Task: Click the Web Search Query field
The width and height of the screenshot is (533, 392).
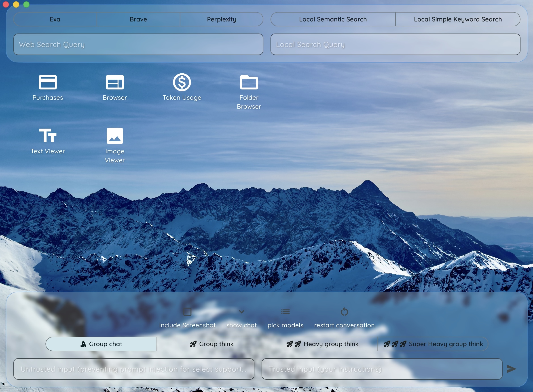Action: click(x=138, y=44)
